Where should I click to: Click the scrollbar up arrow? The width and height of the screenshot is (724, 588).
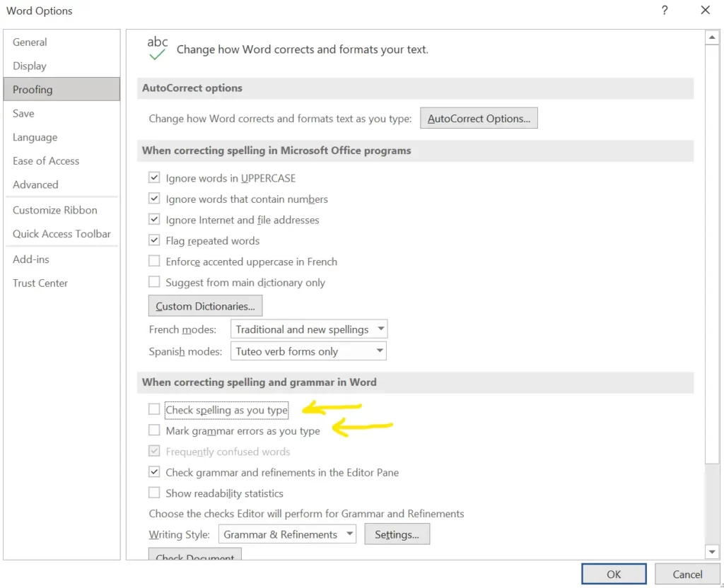[x=712, y=37]
